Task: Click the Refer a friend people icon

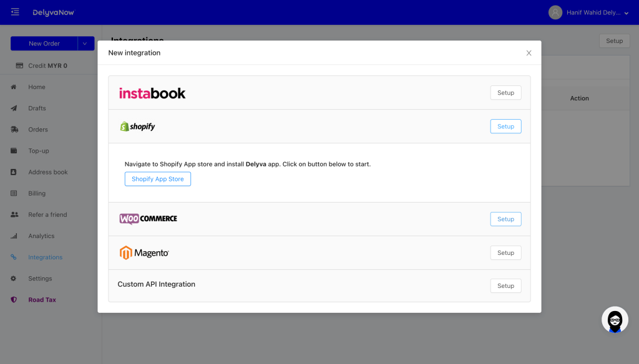Action: (14, 214)
